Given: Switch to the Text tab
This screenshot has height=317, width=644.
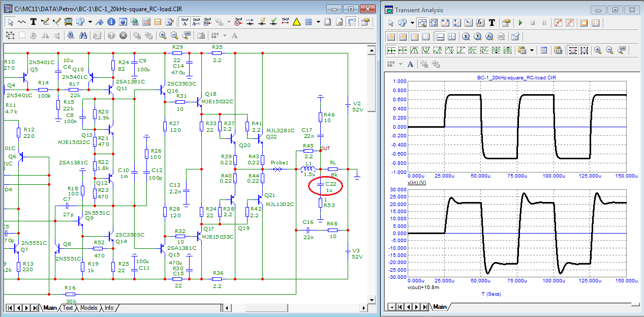Looking at the screenshot, I should click(68, 308).
